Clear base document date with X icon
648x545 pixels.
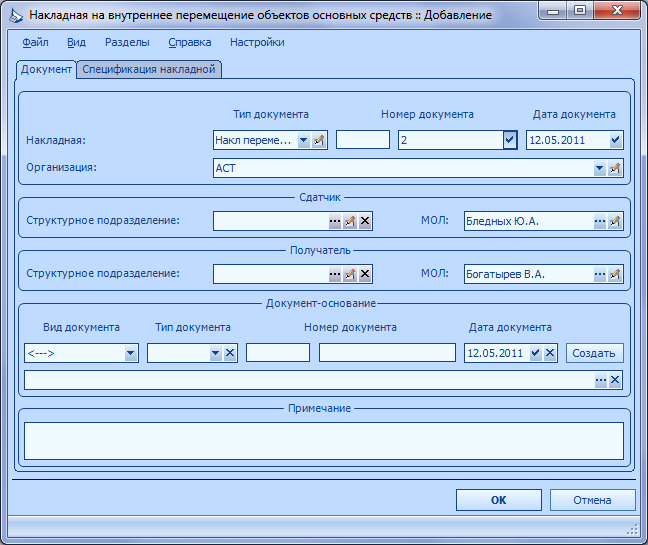pos(550,353)
